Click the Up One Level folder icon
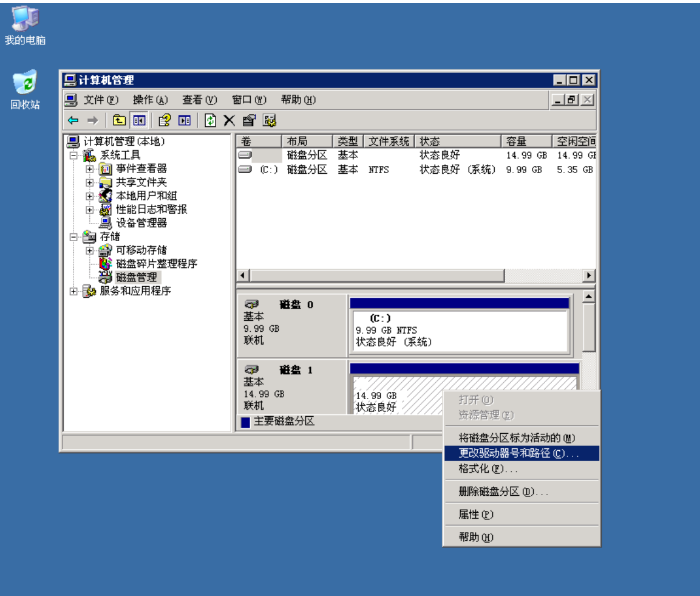The image size is (700, 596). coord(119,120)
